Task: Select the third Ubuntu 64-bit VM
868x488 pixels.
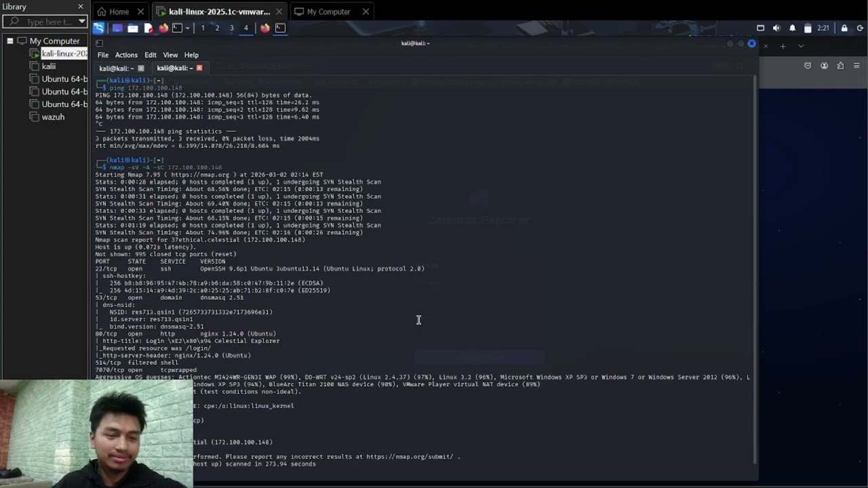Action: click(64, 104)
